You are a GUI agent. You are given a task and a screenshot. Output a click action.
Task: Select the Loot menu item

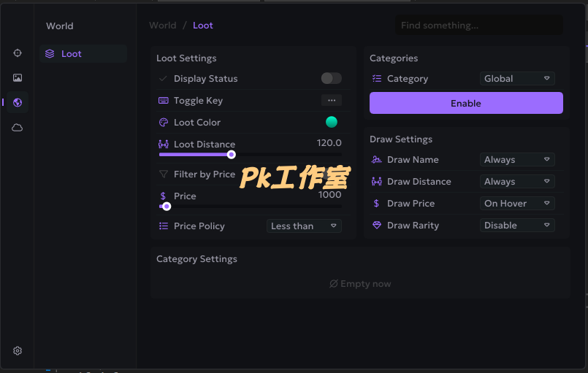click(x=83, y=53)
